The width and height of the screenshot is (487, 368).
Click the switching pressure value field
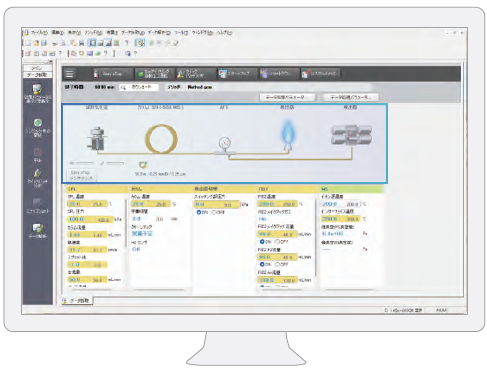(x=217, y=204)
